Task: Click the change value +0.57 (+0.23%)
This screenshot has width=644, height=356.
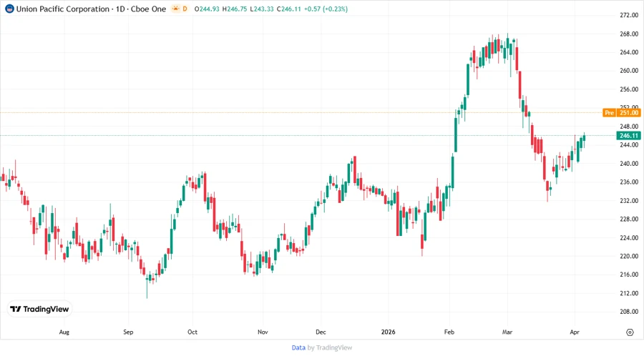Action: coord(326,9)
